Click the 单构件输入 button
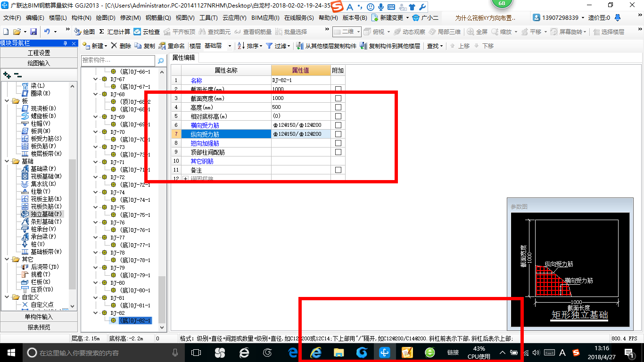Viewport: 644px width, 362px height. [39, 317]
